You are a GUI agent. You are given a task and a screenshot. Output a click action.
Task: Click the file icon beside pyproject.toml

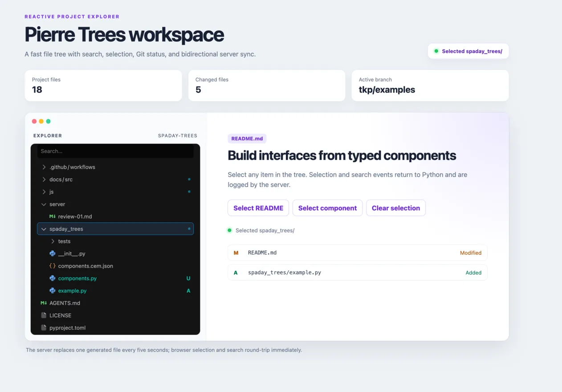coord(44,327)
